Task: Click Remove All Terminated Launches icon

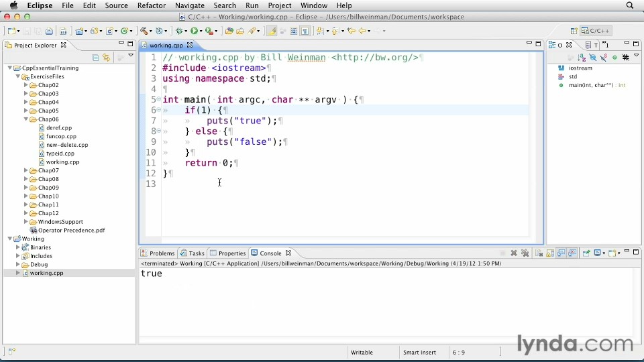Action: point(525,253)
